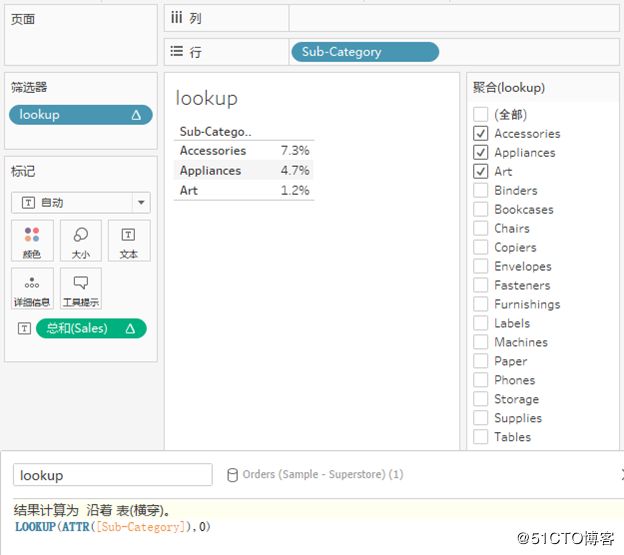624x555 pixels.
Task: Open the Size (大小) marks card
Action: [81, 240]
